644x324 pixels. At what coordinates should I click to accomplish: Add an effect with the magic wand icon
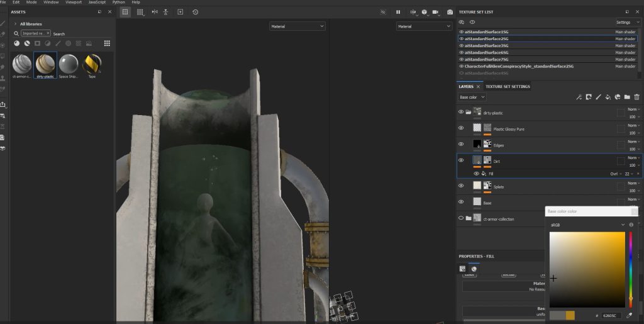pos(579,97)
